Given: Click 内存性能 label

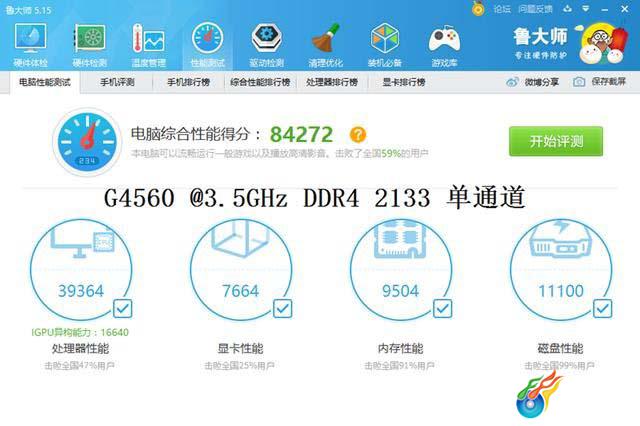Looking at the screenshot, I should [400, 348].
